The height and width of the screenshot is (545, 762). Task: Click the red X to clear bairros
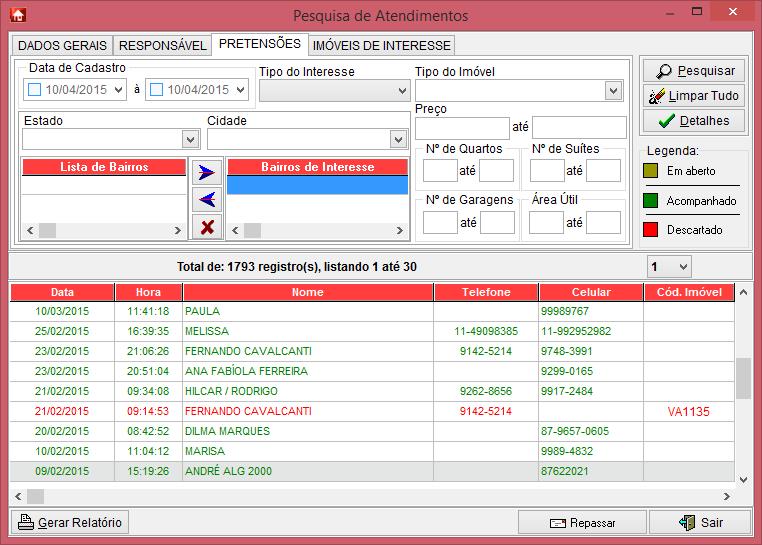(206, 227)
